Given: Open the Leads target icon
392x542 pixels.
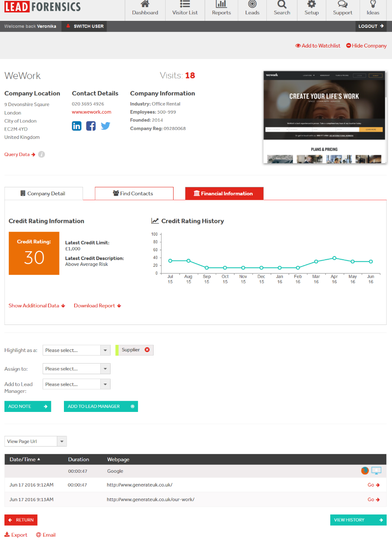Looking at the screenshot, I should pos(252,4).
